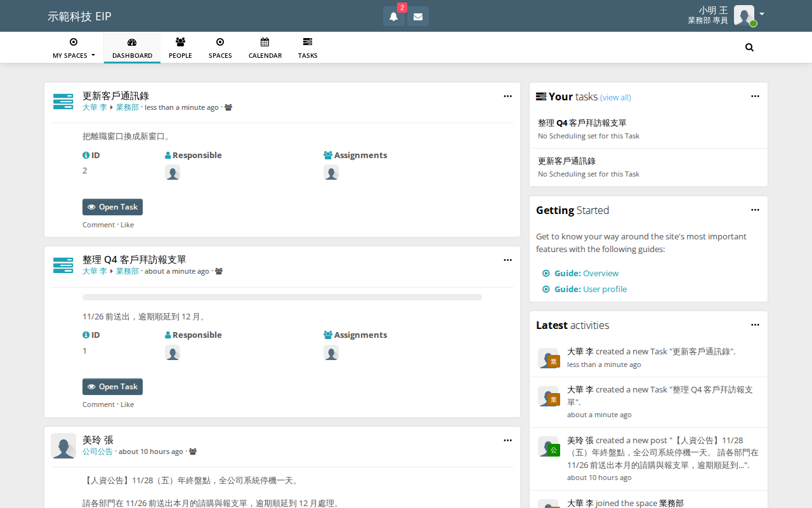812x508 pixels.
Task: Click the search magnifier icon
Action: pyautogui.click(x=749, y=47)
